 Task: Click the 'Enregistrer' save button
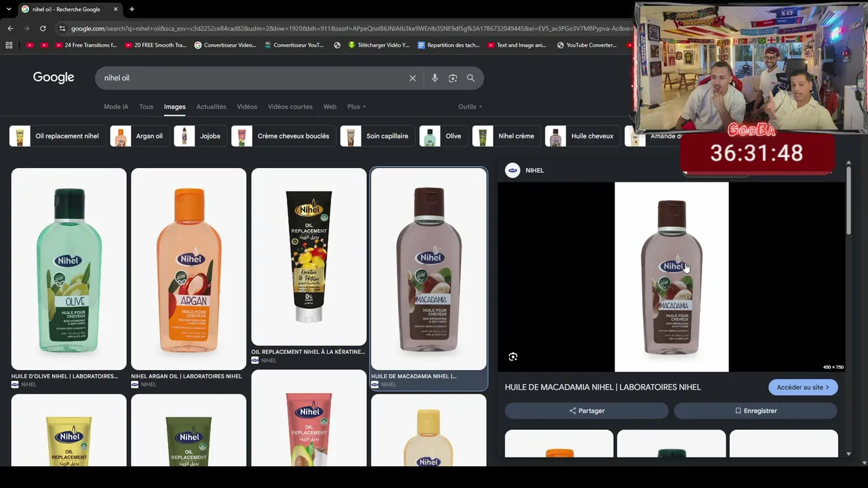click(x=755, y=411)
